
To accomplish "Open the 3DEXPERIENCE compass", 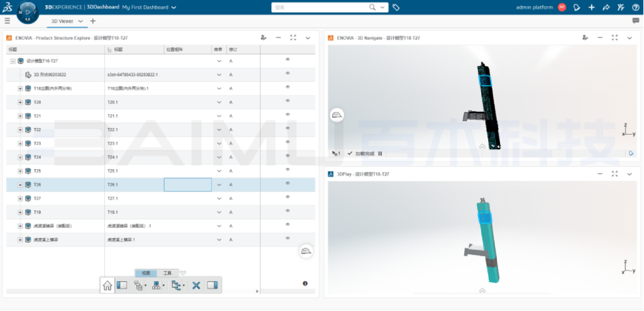I will 27,11.
